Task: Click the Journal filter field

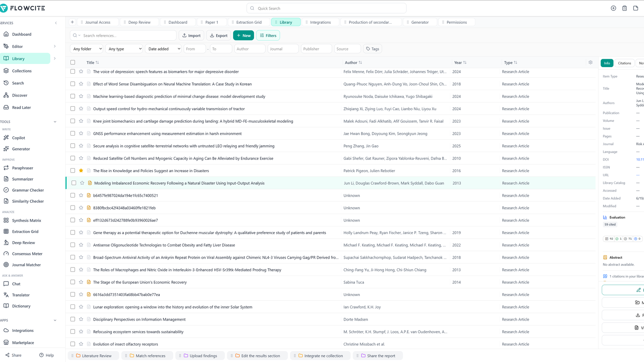Action: tap(283, 49)
